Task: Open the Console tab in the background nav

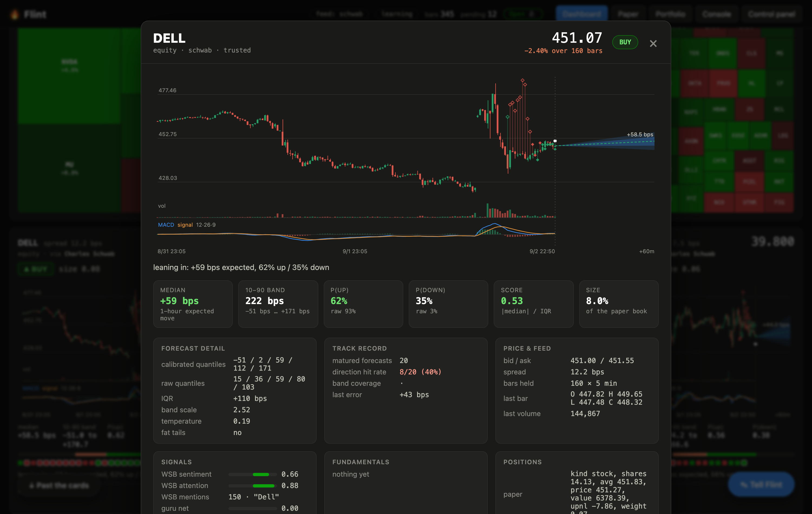Action: [716, 14]
